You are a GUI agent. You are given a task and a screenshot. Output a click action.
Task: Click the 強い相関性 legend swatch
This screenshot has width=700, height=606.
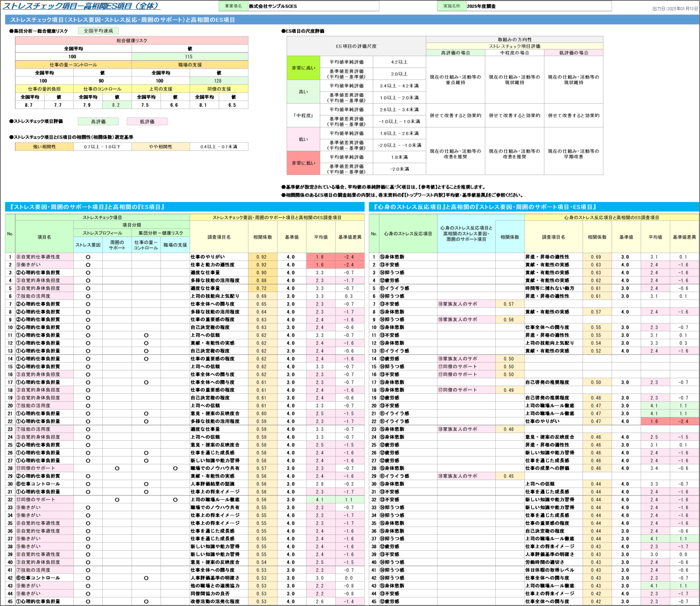coord(44,147)
